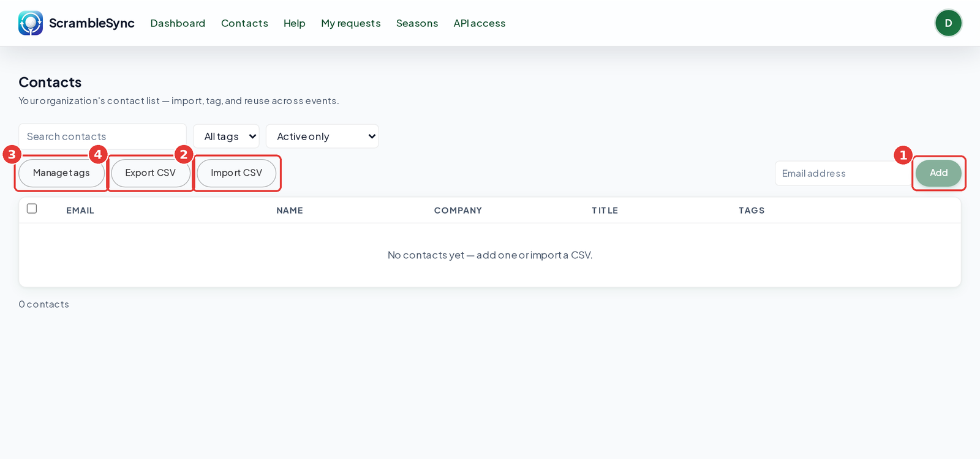
Task: Open the Active only filter dropdown
Action: pos(322,136)
